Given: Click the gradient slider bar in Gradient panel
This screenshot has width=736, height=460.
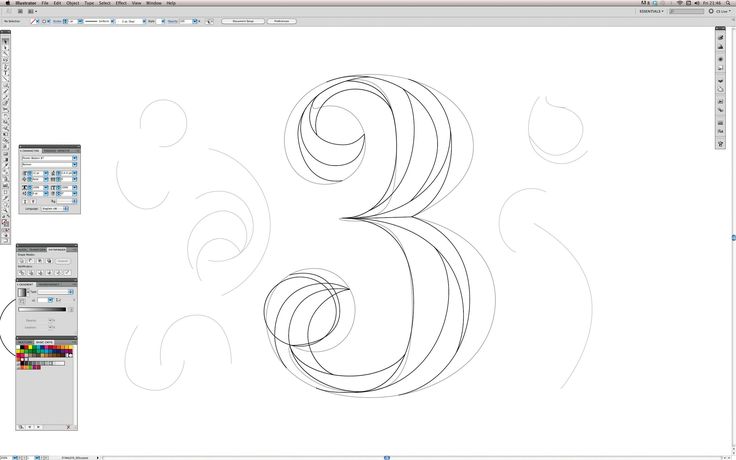Looking at the screenshot, I should (42, 309).
